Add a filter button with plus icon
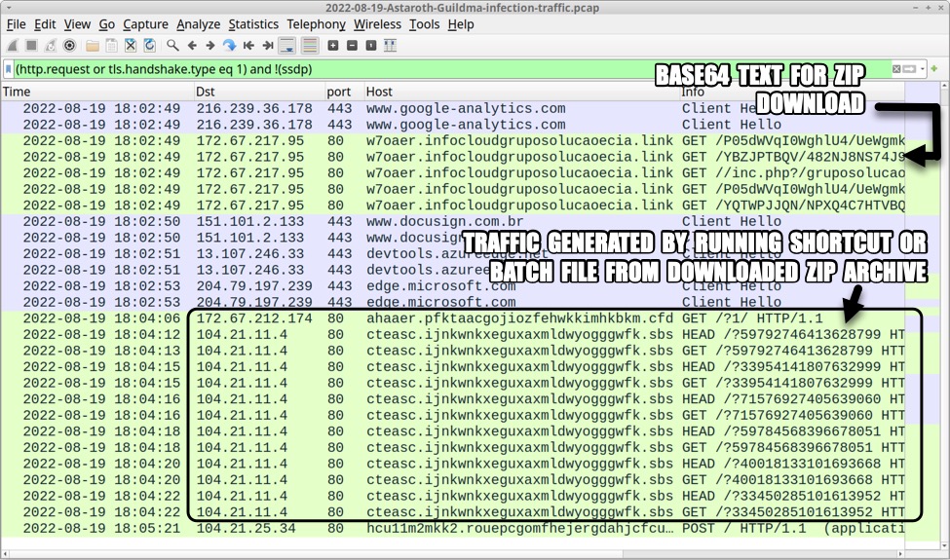Viewport: 950px width, 560px height. point(936,69)
